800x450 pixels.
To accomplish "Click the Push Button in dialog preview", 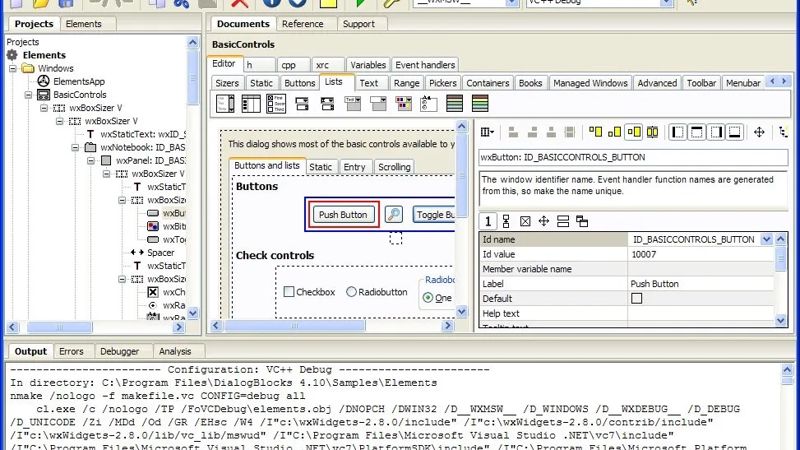I will click(x=343, y=215).
